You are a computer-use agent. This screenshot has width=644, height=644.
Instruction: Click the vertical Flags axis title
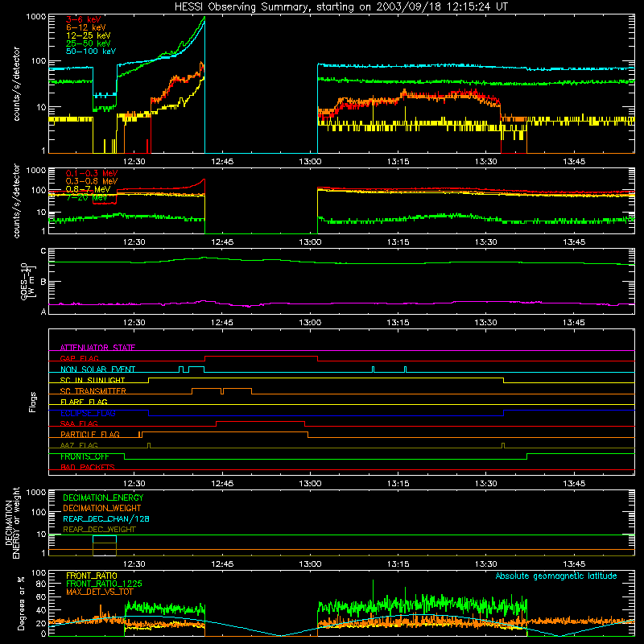[33, 402]
